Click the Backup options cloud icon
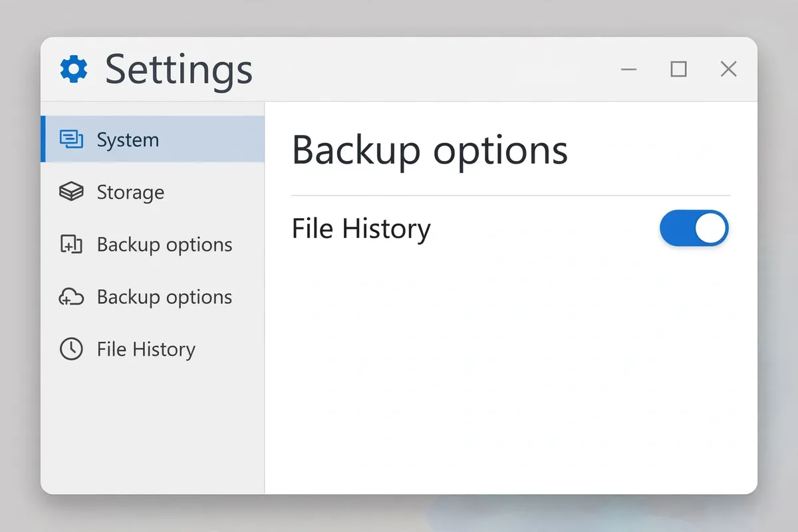 pyautogui.click(x=71, y=297)
